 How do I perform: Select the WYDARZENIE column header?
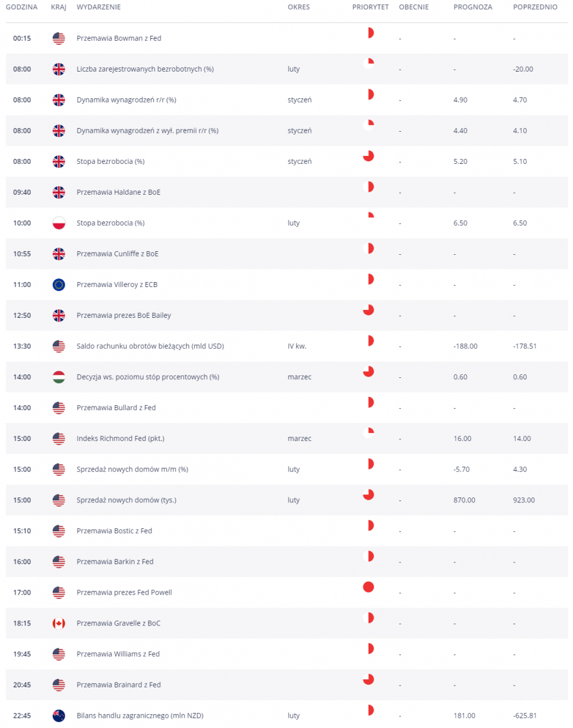[x=98, y=7]
